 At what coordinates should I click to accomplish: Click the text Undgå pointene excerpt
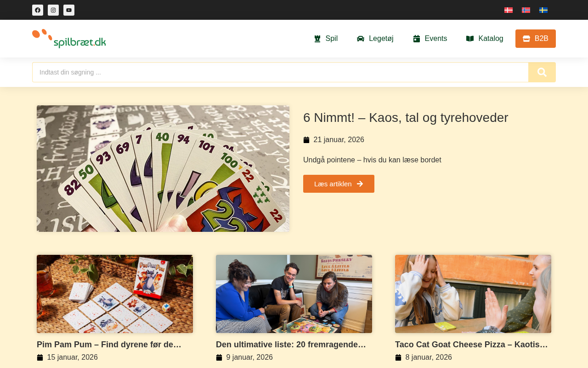(x=372, y=160)
